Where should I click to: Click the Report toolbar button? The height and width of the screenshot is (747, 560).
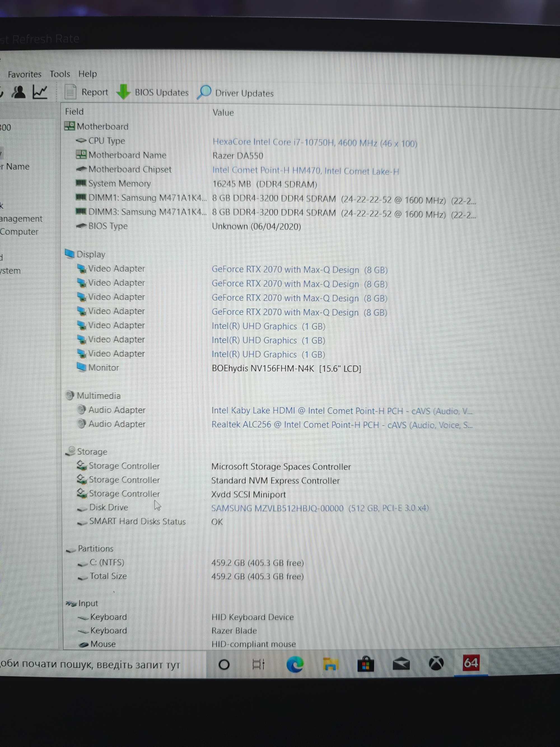coord(87,92)
